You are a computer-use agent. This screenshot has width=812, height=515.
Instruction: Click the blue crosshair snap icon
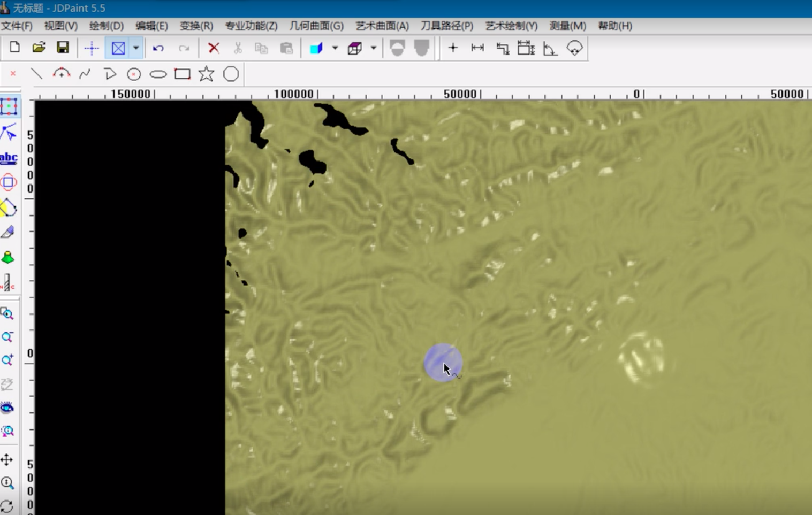[92, 48]
